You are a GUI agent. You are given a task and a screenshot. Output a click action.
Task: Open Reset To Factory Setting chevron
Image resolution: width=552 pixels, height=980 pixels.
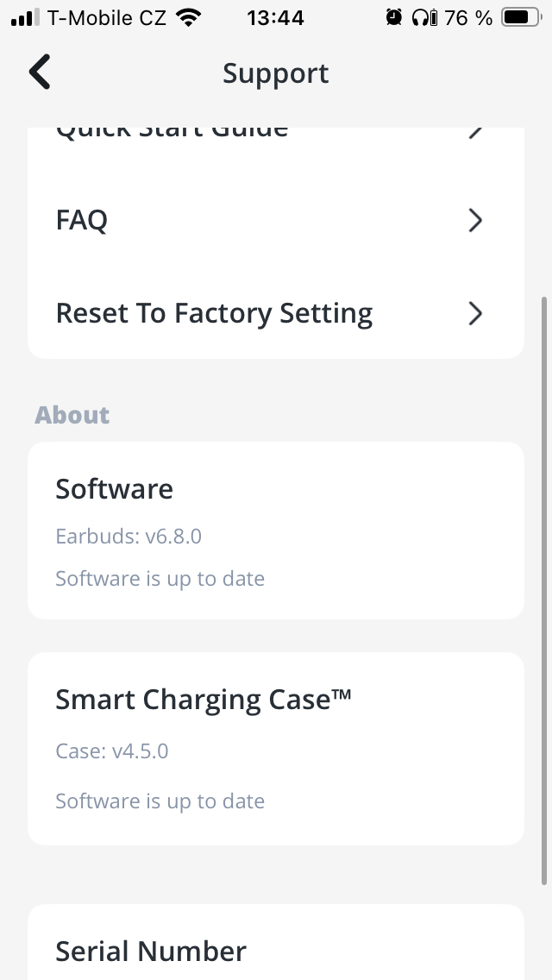pos(474,313)
